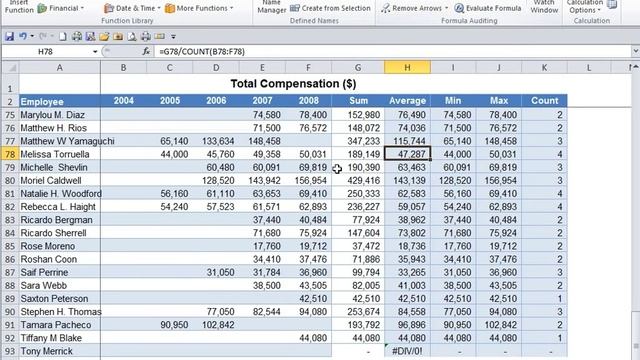Click the Name Box showing H78

click(46, 52)
